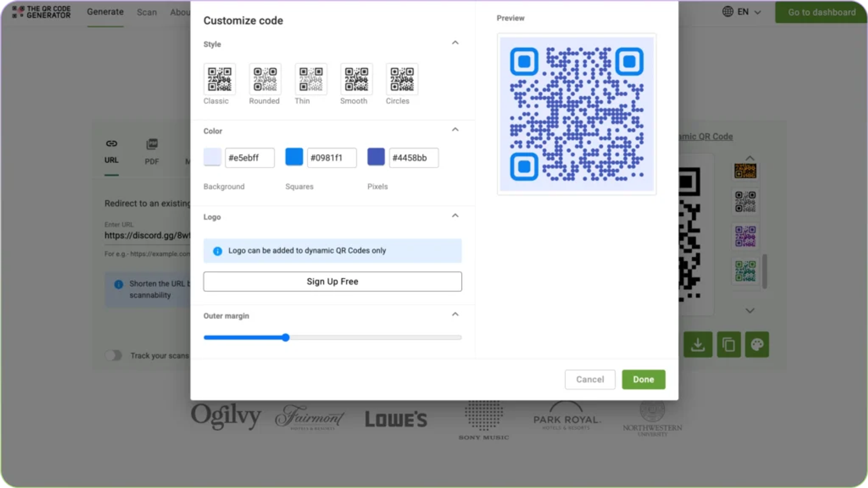Image resolution: width=868 pixels, height=488 pixels.
Task: Download the QR code
Action: (698, 345)
